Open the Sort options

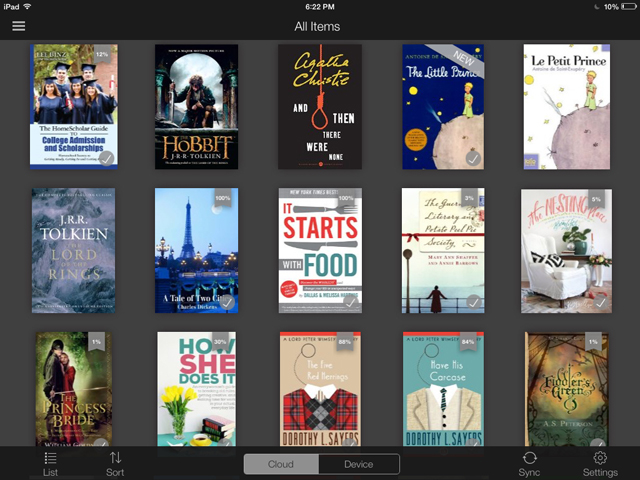coord(115,464)
